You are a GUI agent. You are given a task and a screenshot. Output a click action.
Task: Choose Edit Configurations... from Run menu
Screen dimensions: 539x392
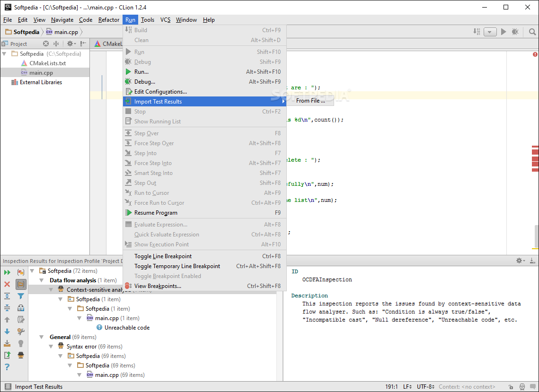(205, 92)
